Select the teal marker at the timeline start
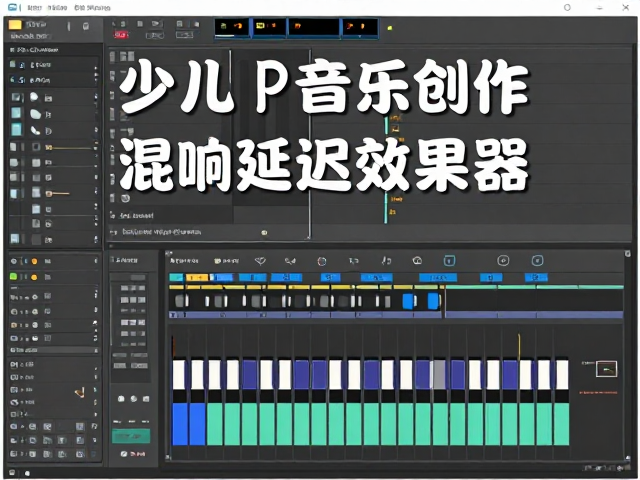 pos(176,278)
